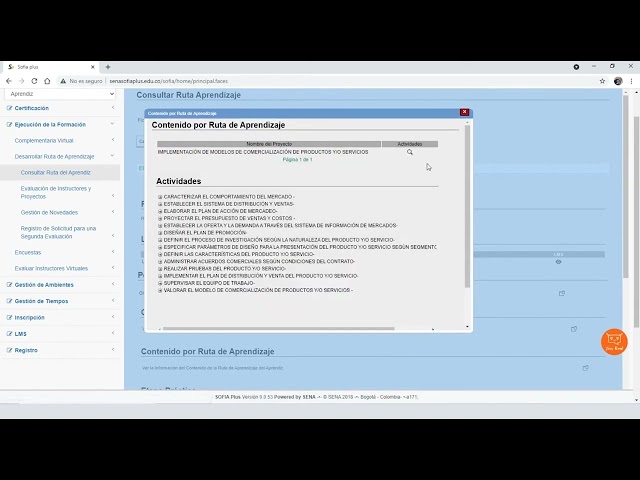Expand ELABORAR EL PLAN DE ACCIÓN DE MERCADEO
The height and width of the screenshot is (480, 640).
(160, 211)
